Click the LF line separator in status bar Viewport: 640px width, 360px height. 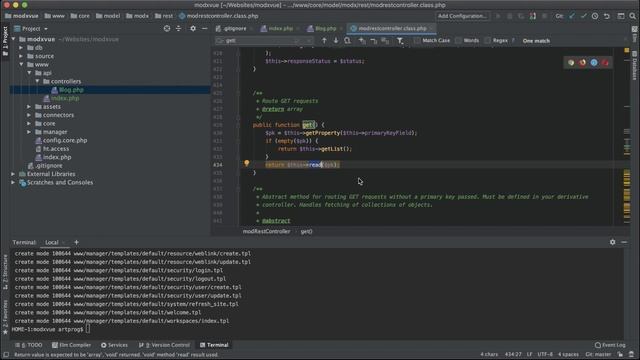point(529,354)
